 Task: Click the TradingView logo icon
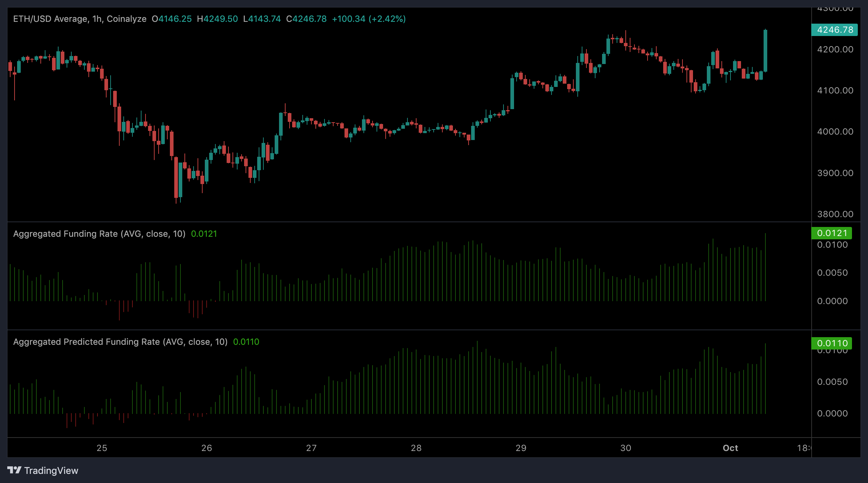[x=14, y=470]
